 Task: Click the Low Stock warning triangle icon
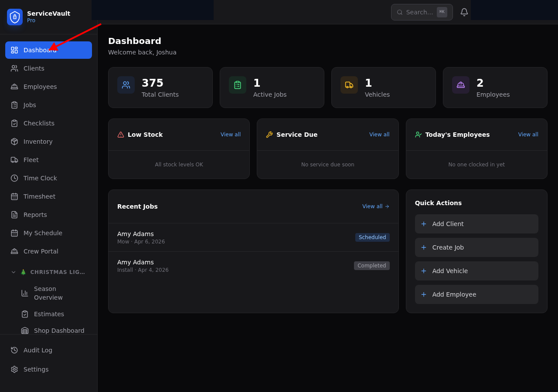click(x=120, y=135)
